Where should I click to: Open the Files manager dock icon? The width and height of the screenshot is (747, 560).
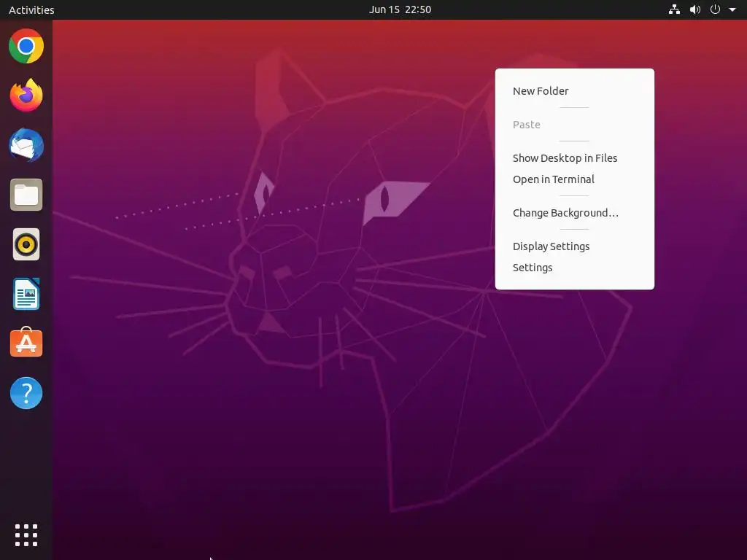tap(26, 195)
